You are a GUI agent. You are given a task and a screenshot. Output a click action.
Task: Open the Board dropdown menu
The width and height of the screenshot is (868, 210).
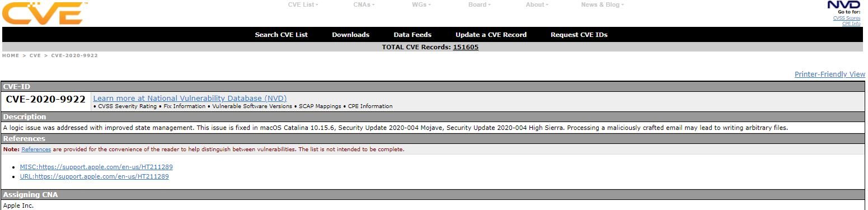pos(479,4)
